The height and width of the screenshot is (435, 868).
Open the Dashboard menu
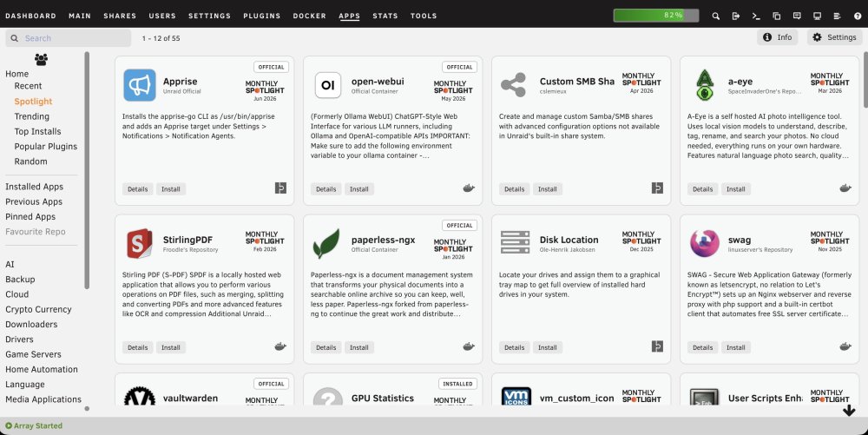click(x=30, y=16)
